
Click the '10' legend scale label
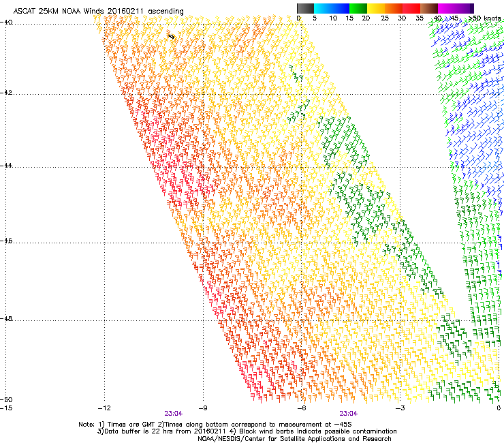point(333,18)
